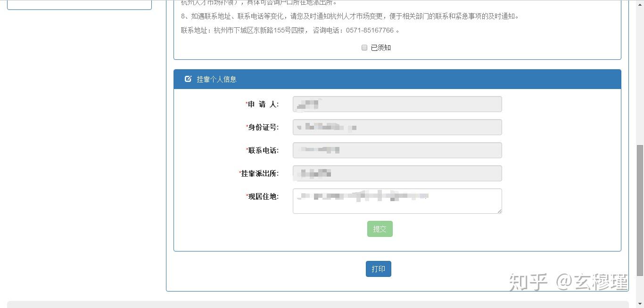644x308 pixels.
Task: Click the vertical scrollbar thumb
Action: pyautogui.click(x=640, y=210)
